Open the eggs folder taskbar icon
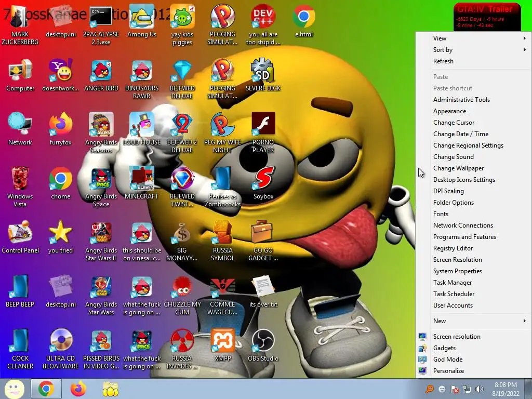The image size is (532, 399). pos(110,389)
